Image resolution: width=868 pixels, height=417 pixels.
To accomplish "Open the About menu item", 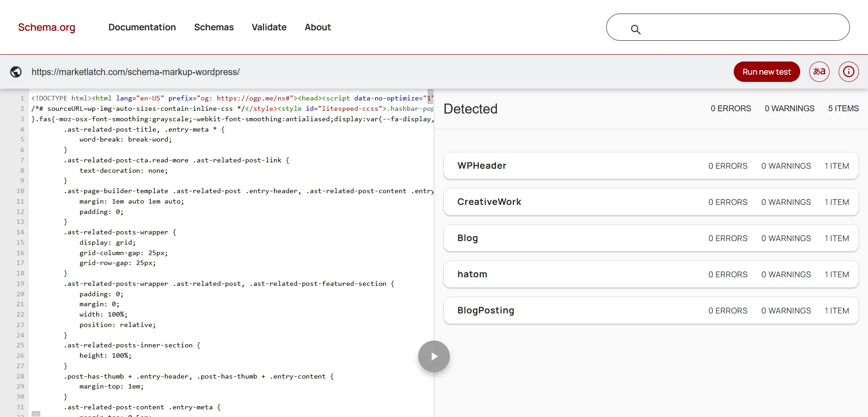I will [318, 27].
